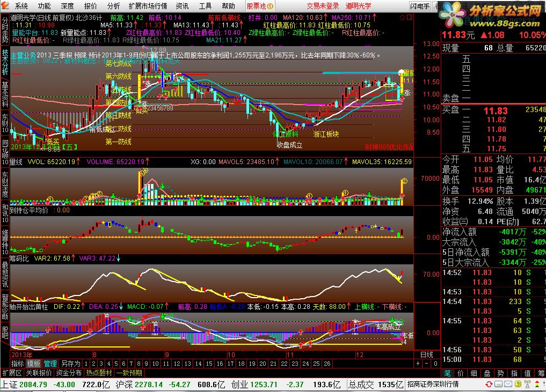546x392 pixels.
Task: Click the traffic-light status icon in status bar
Action: coord(538,384)
